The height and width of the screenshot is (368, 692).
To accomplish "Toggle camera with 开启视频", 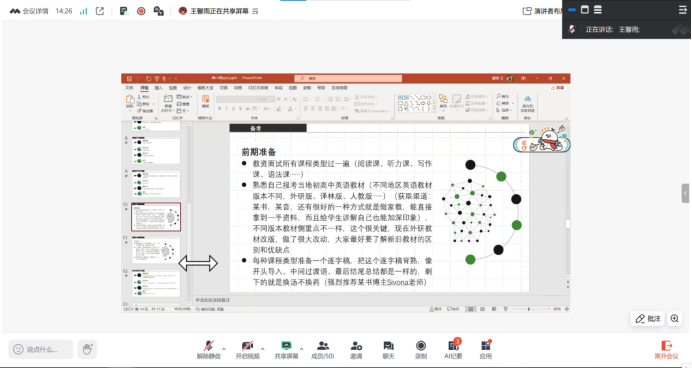I will point(247,349).
